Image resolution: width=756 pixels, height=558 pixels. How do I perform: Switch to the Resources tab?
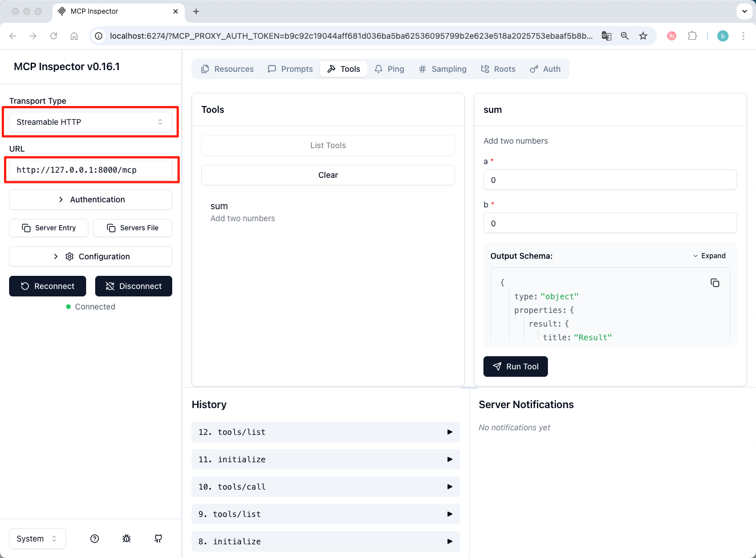[227, 69]
